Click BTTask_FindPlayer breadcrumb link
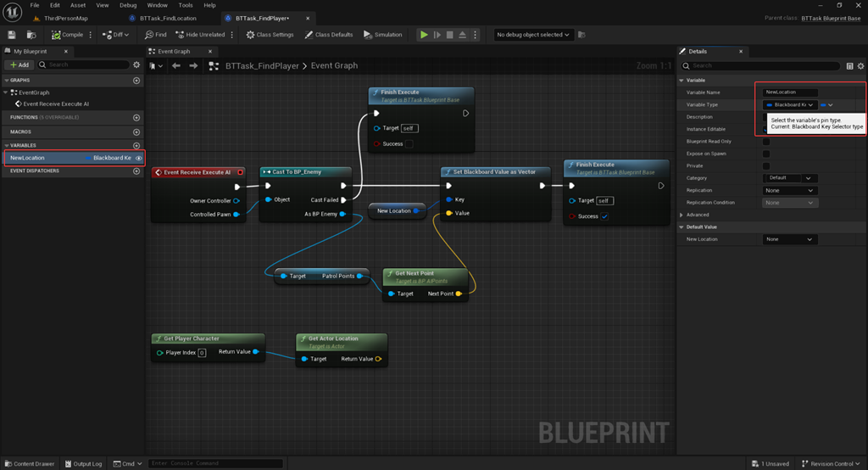The image size is (868, 470). click(262, 66)
